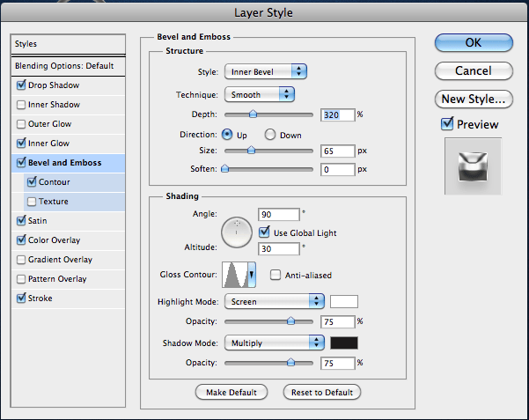529x420 pixels.
Task: Enable Anti-aliased gloss contour
Action: (x=276, y=275)
